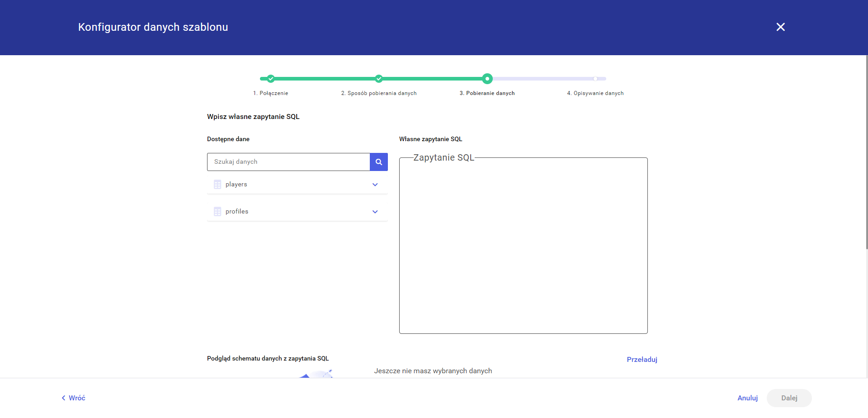Click the profiles table icon
This screenshot has width=868, height=418.
point(217,212)
